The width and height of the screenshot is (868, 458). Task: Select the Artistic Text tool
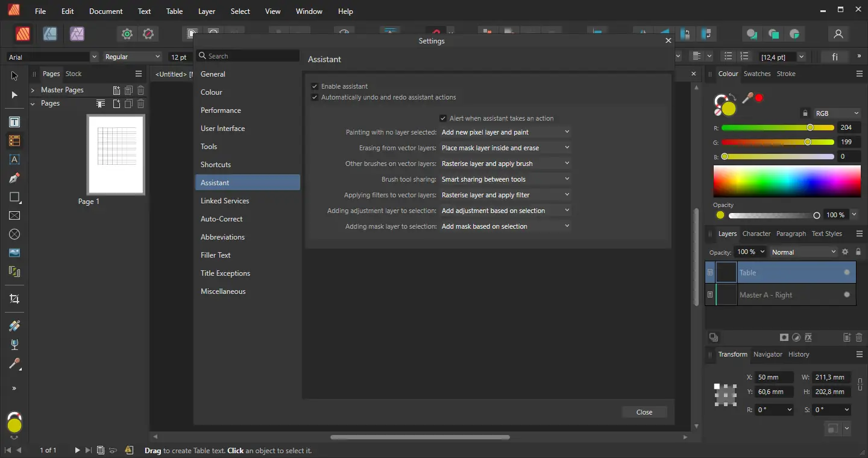click(14, 160)
